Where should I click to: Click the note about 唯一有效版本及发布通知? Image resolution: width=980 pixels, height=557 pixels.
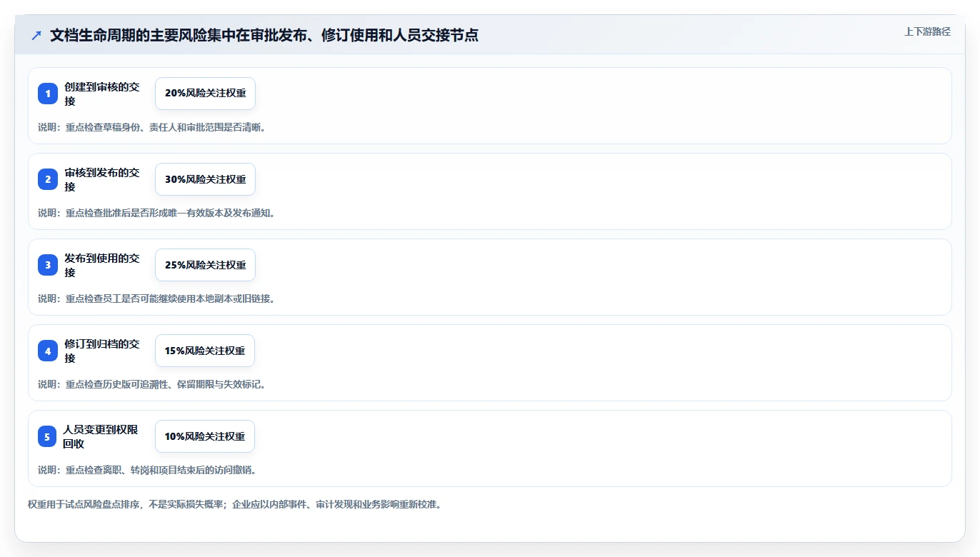(x=156, y=213)
